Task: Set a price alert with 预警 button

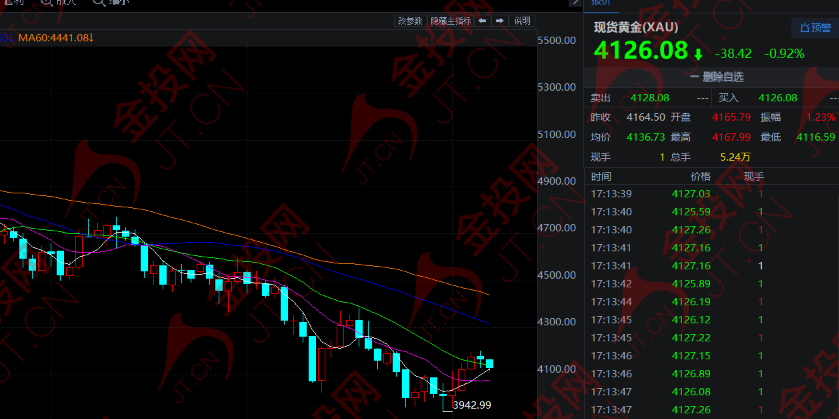Action: (815, 28)
